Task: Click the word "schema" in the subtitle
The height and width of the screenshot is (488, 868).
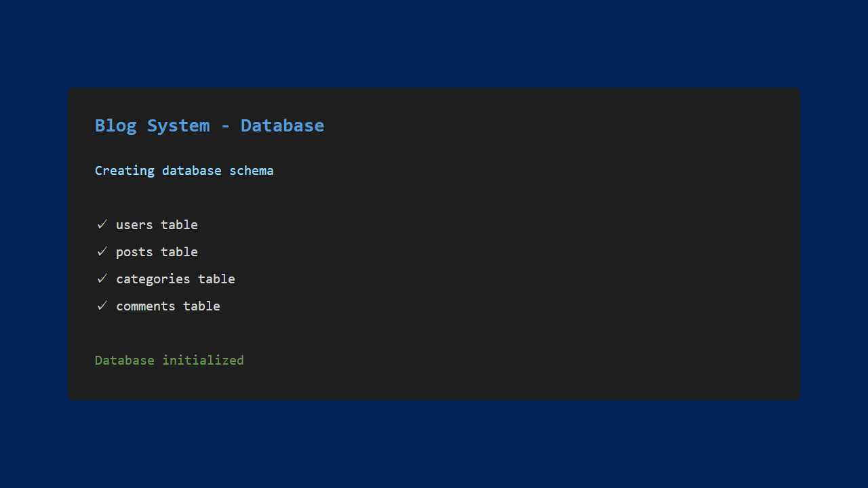Action: tap(251, 171)
